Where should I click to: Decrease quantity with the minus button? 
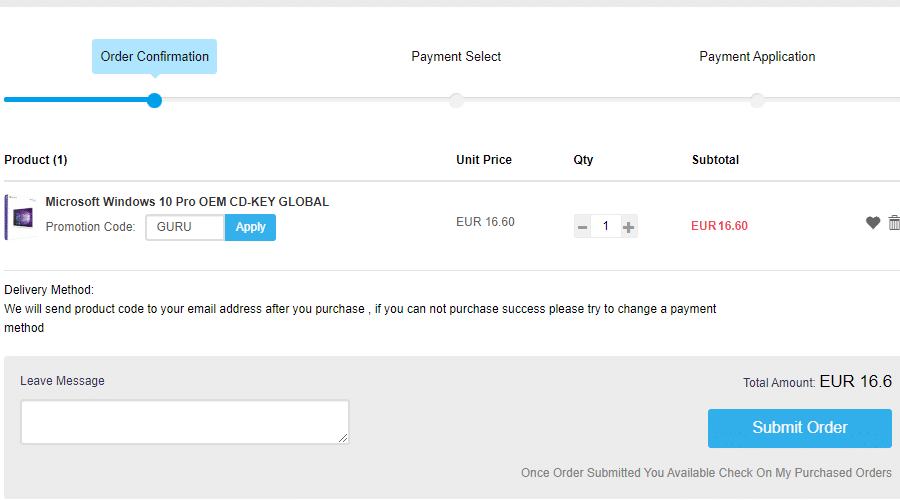click(582, 227)
